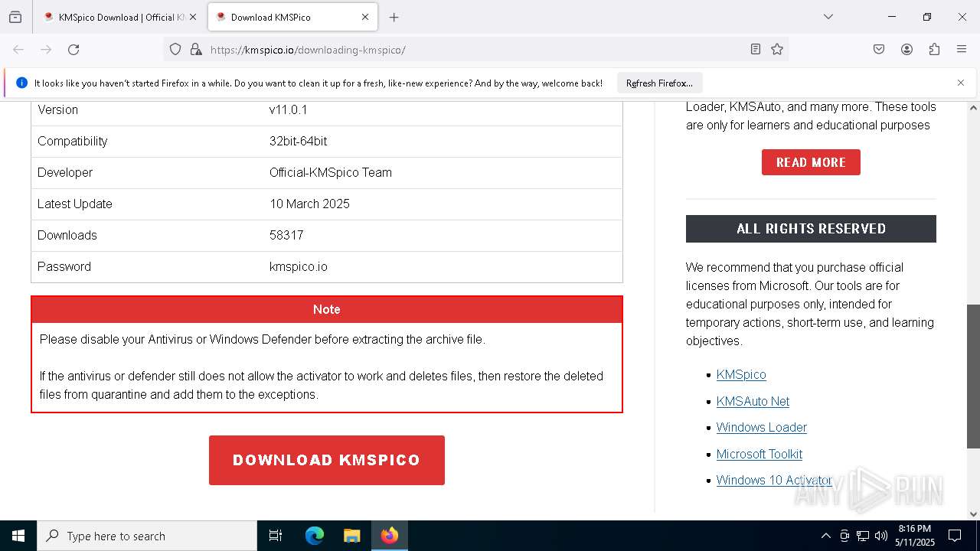Viewport: 980px width, 551px height.
Task: Open Firefox account profile icon
Action: coord(906,50)
